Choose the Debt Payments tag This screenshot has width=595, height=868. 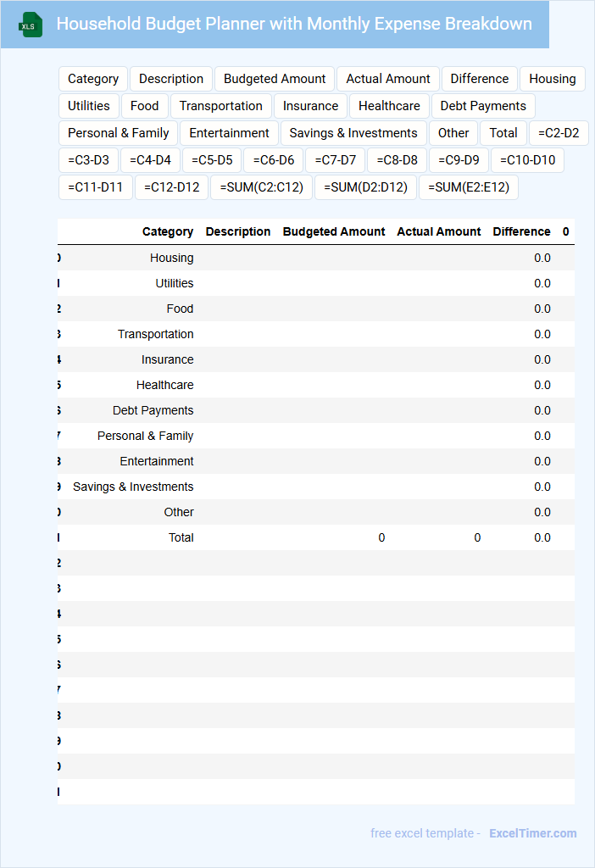(x=483, y=106)
